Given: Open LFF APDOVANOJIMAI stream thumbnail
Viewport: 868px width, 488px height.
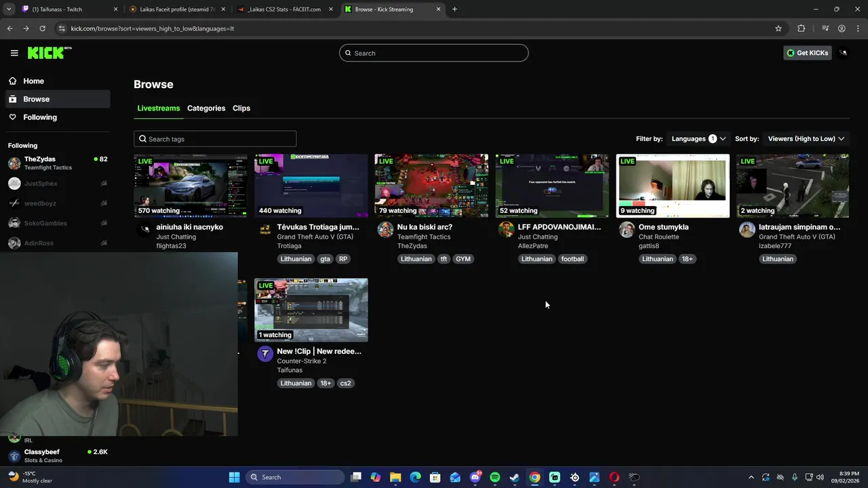Looking at the screenshot, I should tap(552, 186).
